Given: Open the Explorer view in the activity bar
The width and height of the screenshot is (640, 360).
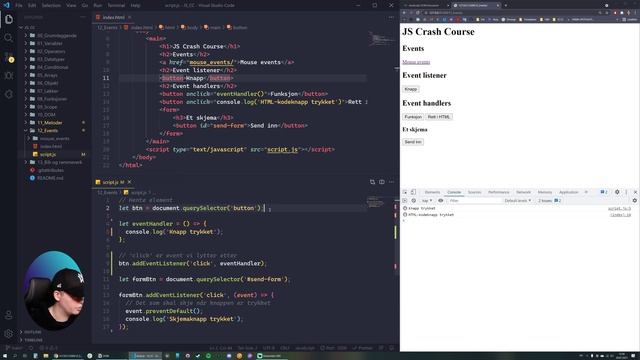Looking at the screenshot, I should (x=9, y=19).
